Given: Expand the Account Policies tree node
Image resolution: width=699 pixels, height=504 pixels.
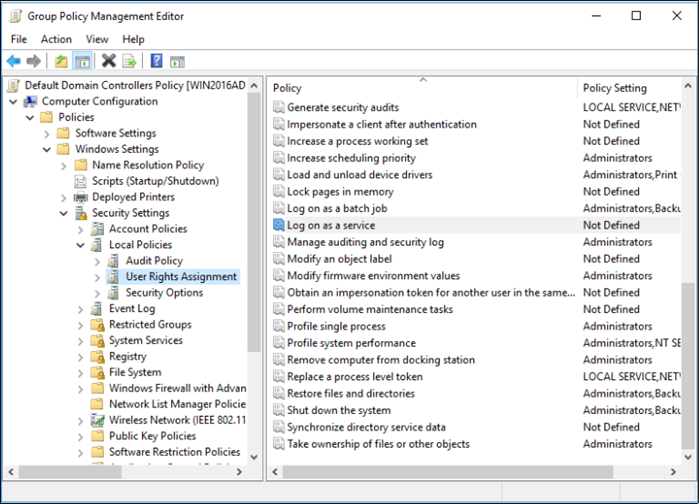Looking at the screenshot, I should 81,229.
